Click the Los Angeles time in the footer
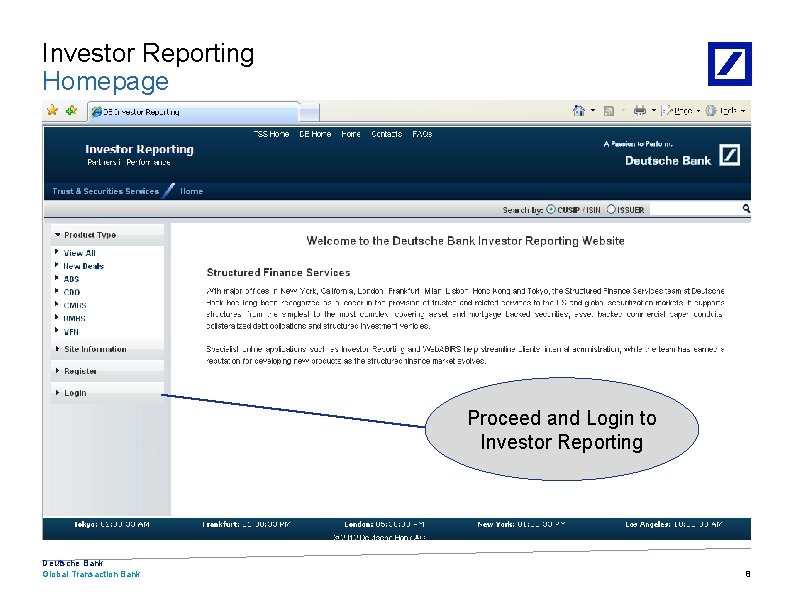 point(673,525)
